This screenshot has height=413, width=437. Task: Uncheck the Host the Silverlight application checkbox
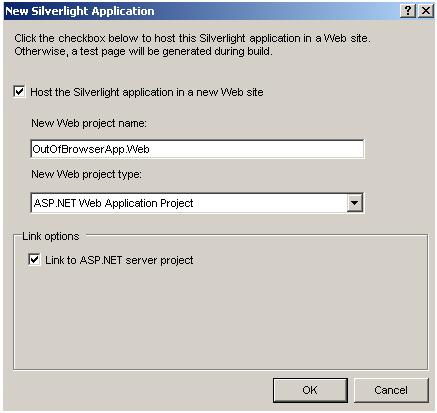[19, 91]
